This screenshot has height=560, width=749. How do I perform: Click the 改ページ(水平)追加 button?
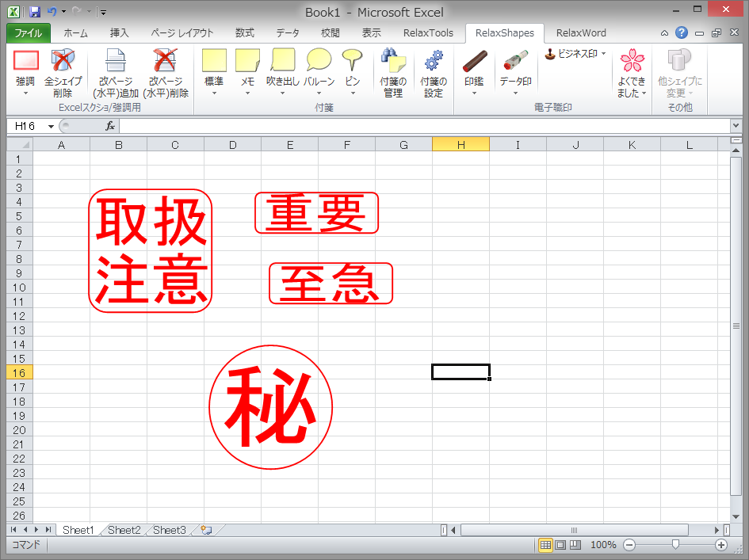(x=115, y=71)
